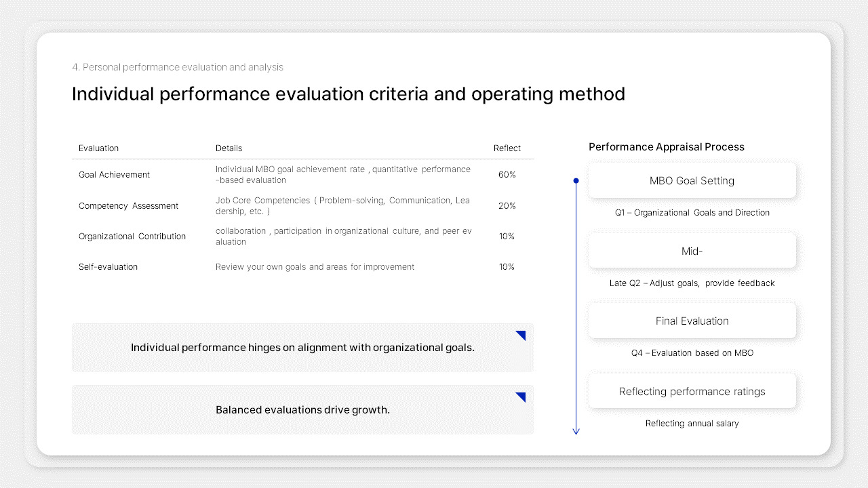The width and height of the screenshot is (868, 488).
Task: Click the Self-evaluation row in the table
Action: click(x=302, y=266)
